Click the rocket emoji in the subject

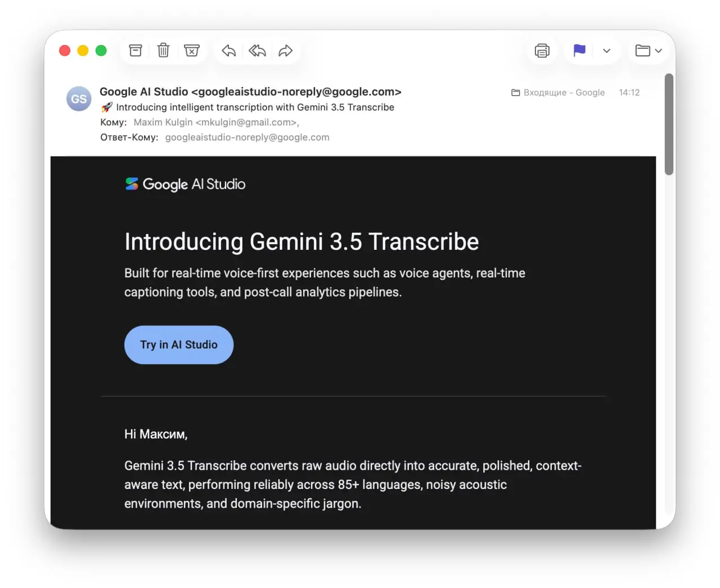(x=107, y=107)
